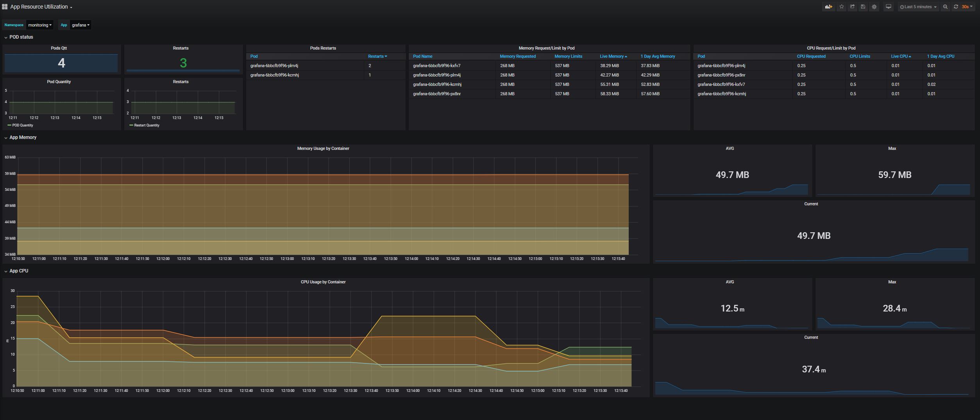Image resolution: width=980 pixels, height=420 pixels.
Task: Refresh the dashboard now
Action: pyautogui.click(x=956, y=7)
